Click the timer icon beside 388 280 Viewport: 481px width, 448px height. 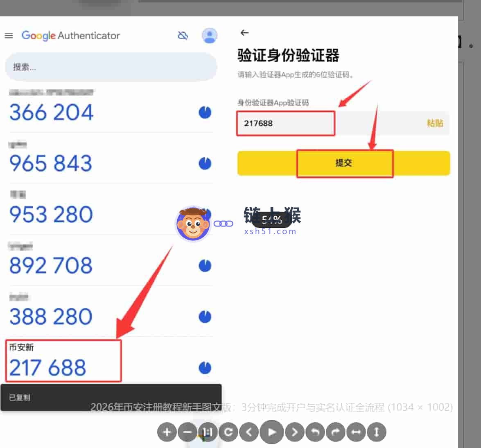pos(205,317)
